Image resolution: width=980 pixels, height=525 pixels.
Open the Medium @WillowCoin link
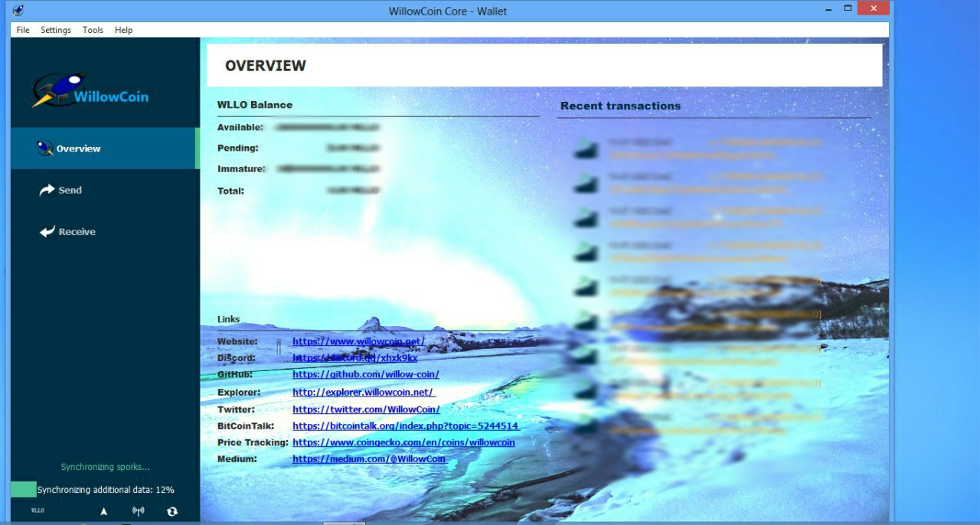point(369,459)
